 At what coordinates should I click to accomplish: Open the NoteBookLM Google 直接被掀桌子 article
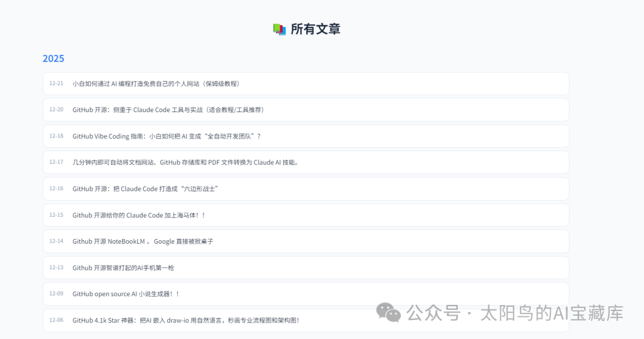point(306,241)
